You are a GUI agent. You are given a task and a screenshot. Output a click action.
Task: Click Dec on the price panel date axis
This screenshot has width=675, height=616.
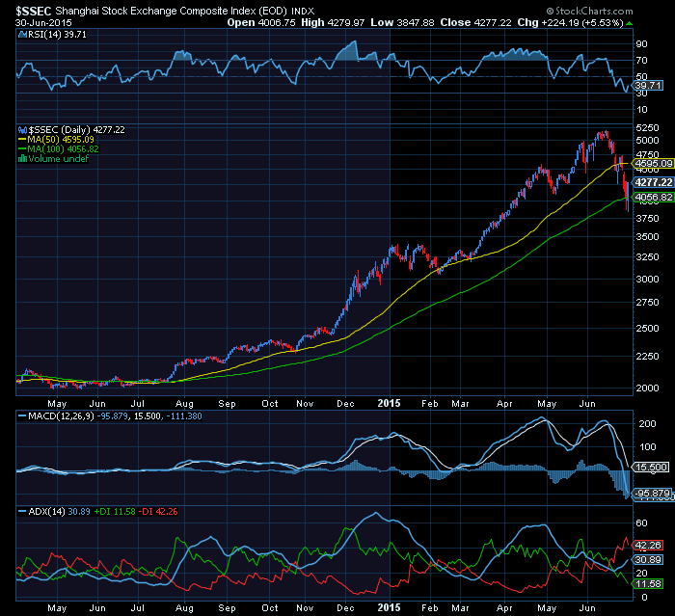click(x=345, y=403)
